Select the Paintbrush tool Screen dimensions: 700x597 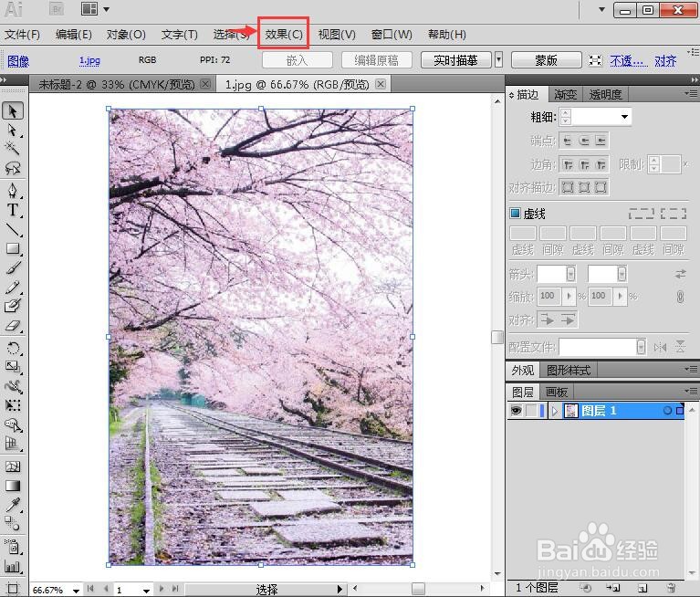[x=13, y=267]
